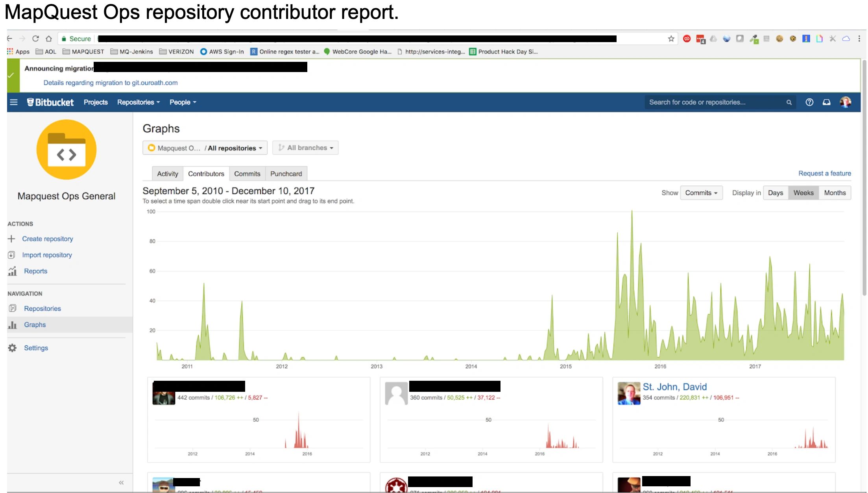Open the Settings sidebar link

tap(36, 348)
